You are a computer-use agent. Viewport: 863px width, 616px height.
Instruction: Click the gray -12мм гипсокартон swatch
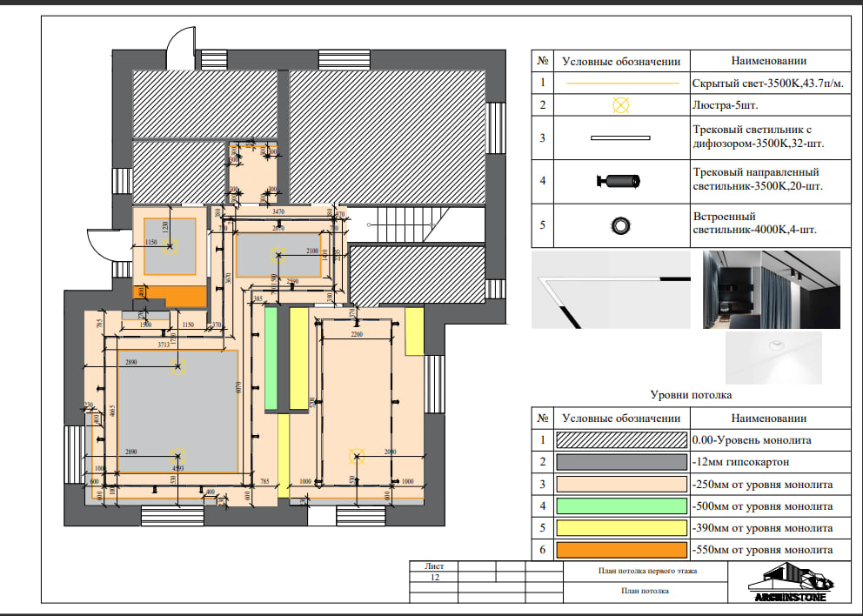(x=621, y=462)
